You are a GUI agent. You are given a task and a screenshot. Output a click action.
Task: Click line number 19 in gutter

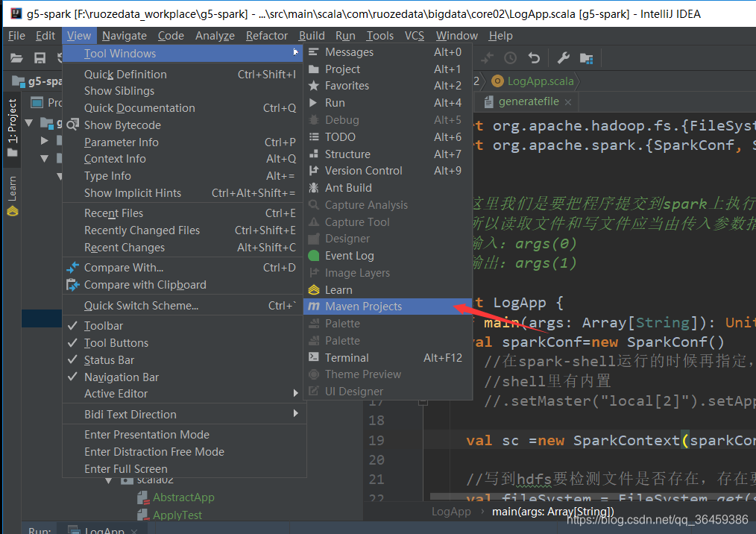click(x=376, y=441)
